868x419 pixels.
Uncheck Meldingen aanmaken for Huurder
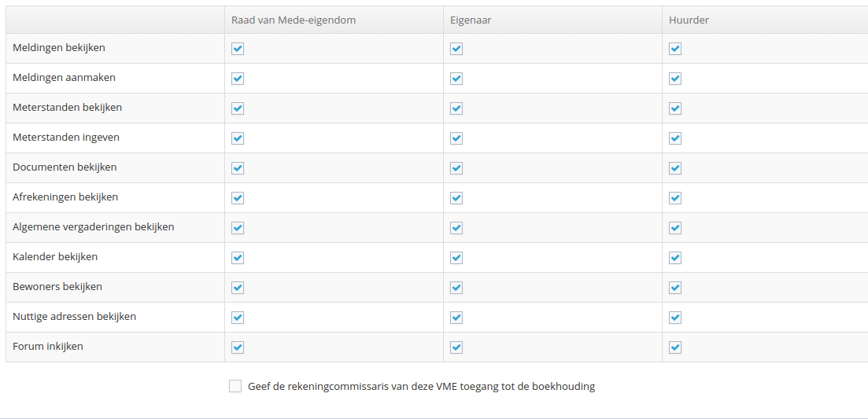674,79
